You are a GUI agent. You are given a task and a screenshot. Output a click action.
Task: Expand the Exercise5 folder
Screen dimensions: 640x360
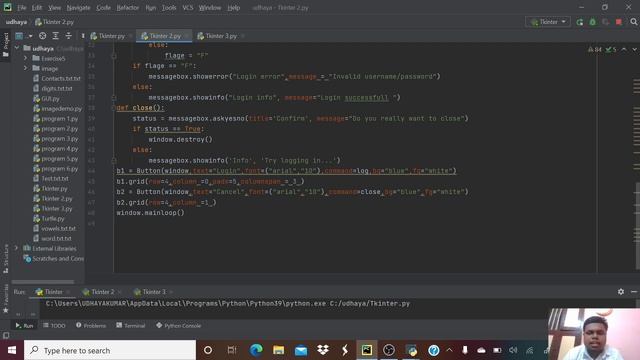[26, 58]
